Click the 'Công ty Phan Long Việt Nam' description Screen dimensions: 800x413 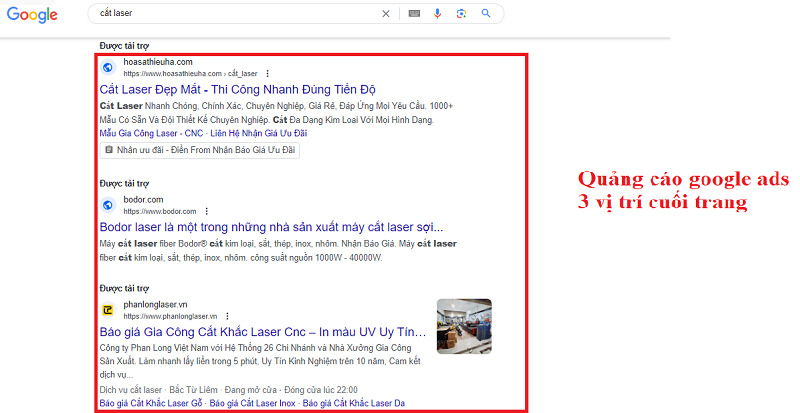(x=260, y=361)
